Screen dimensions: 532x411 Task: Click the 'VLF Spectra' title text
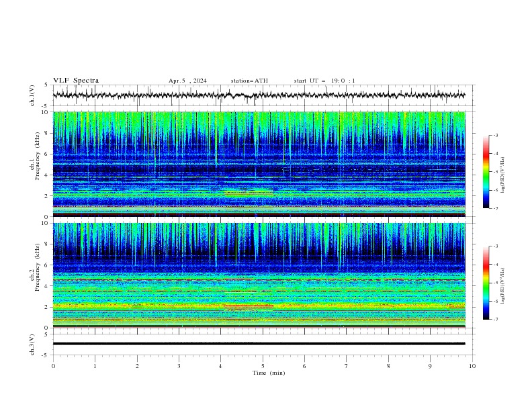[x=76, y=81]
